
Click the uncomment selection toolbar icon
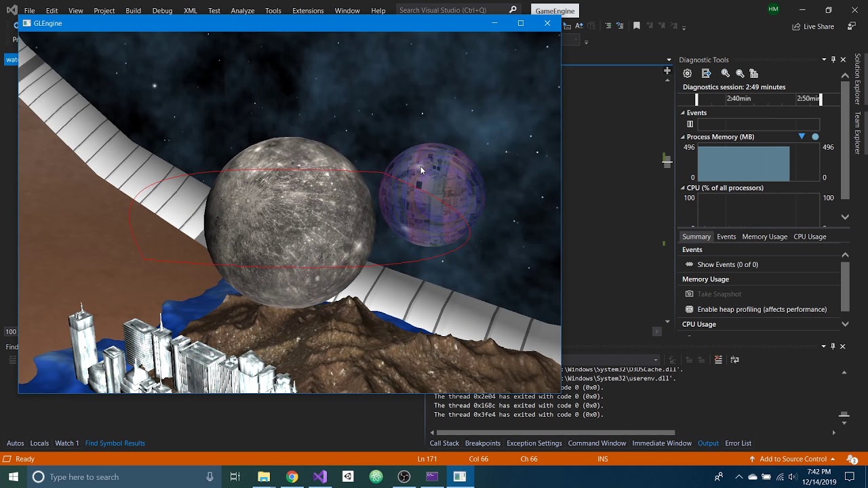pyautogui.click(x=620, y=26)
